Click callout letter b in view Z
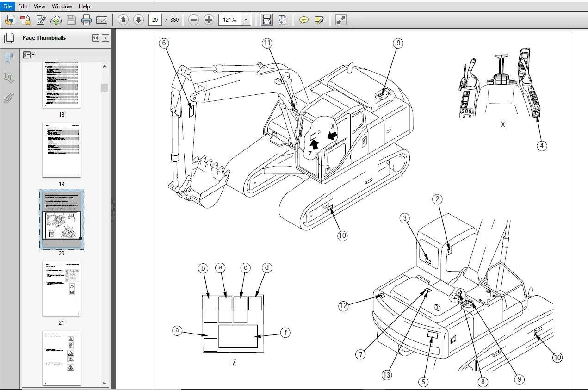Viewport: 588px width, 390px height. 203,268
